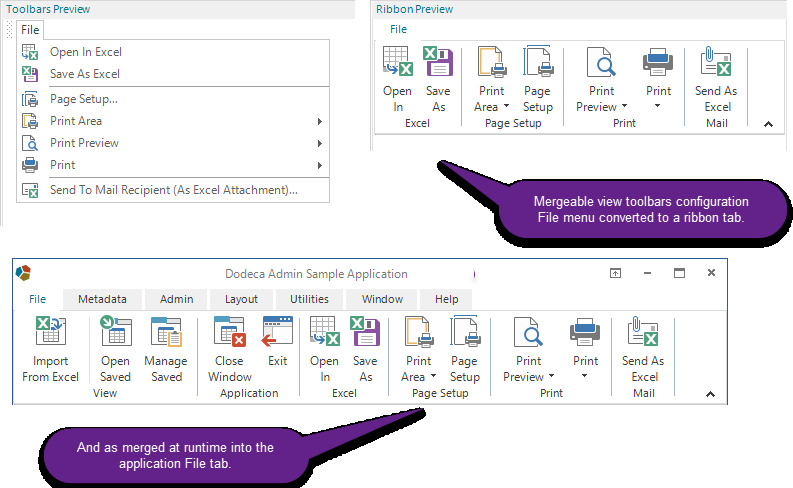Click Page Setup icon in Ribbon Preview
The image size is (793, 488).
click(x=538, y=61)
